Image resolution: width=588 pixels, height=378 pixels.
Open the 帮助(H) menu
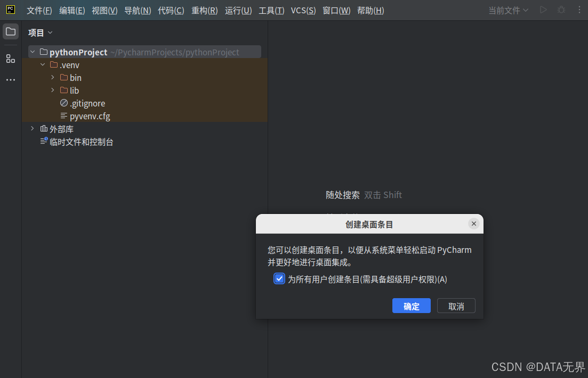tap(370, 11)
